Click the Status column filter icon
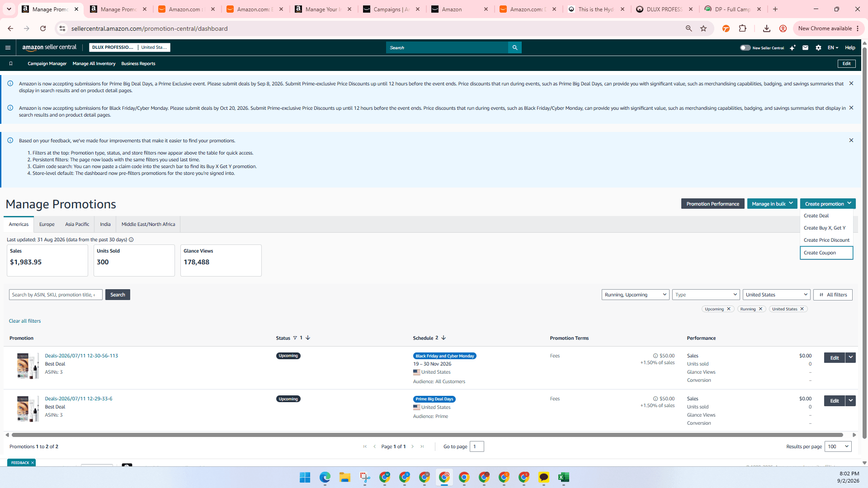This screenshot has height=488, width=868. pyautogui.click(x=295, y=338)
